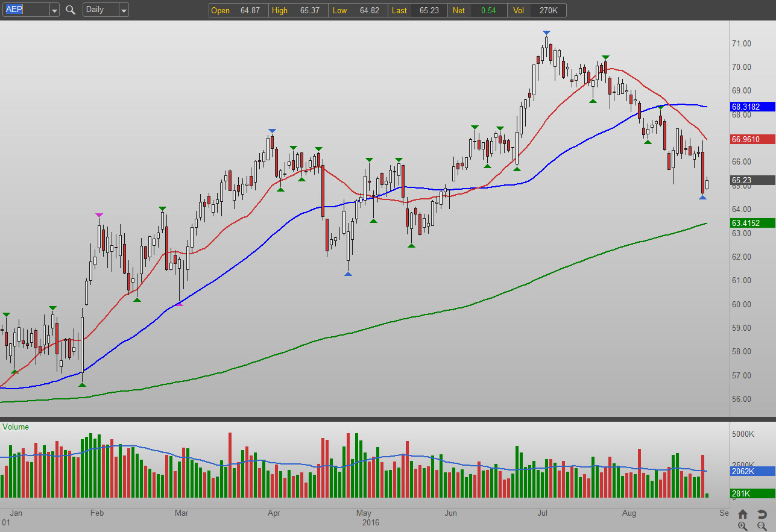This screenshot has height=532, width=776.
Task: Click the Jul label on the time axis
Action: 543,513
